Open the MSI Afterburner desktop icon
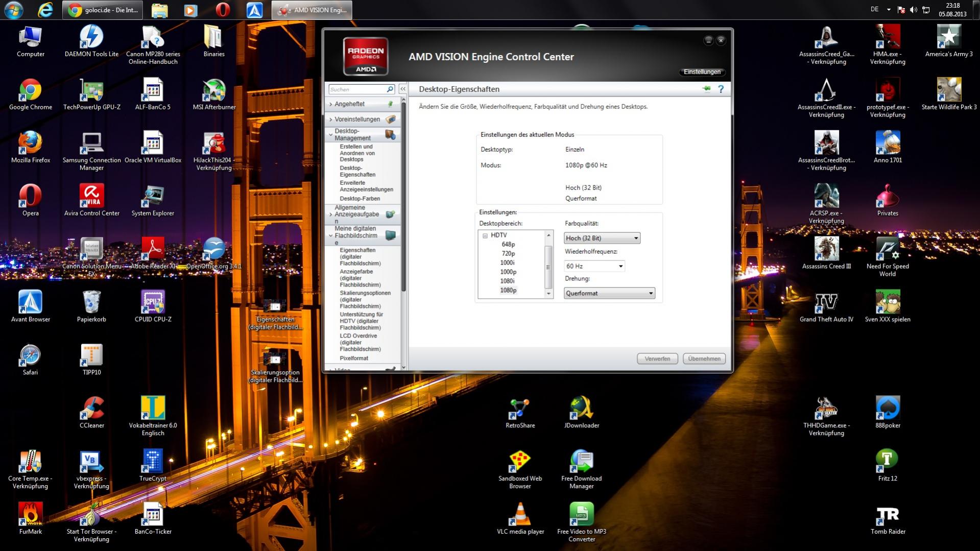 [214, 95]
